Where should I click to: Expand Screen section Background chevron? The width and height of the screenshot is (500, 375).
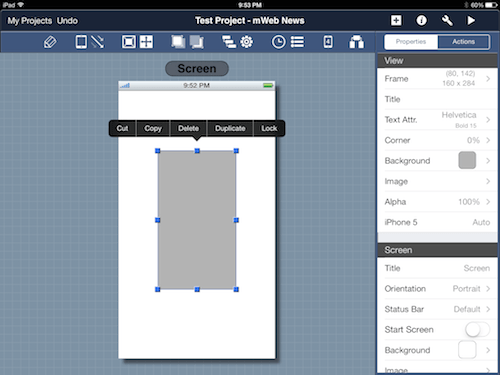(x=488, y=350)
